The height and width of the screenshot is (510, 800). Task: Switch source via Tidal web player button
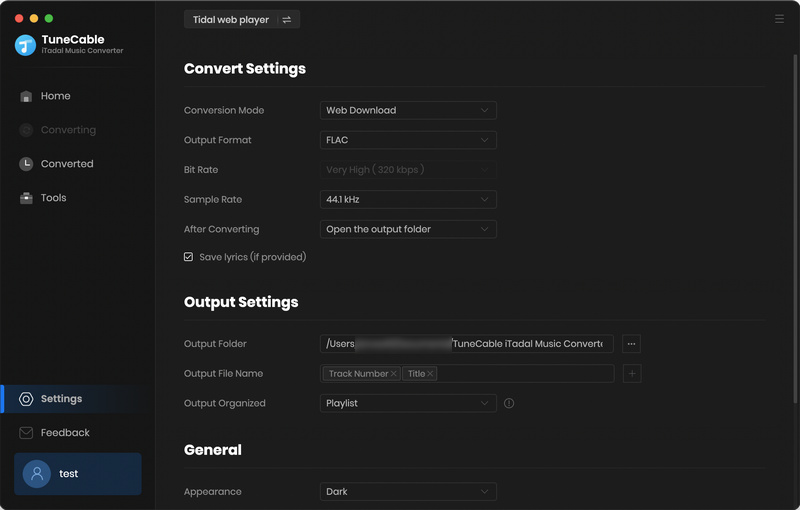(x=242, y=19)
